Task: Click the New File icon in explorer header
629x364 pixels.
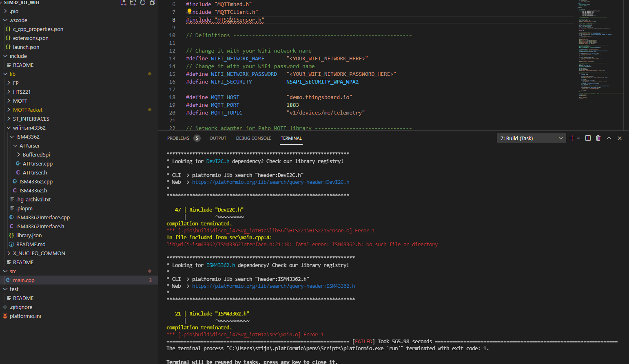Action: (123, 2)
